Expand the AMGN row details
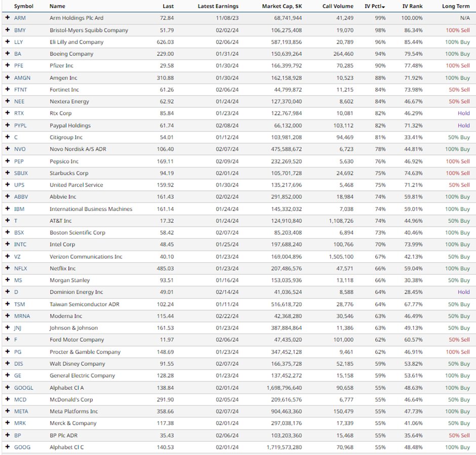 pos(8,77)
